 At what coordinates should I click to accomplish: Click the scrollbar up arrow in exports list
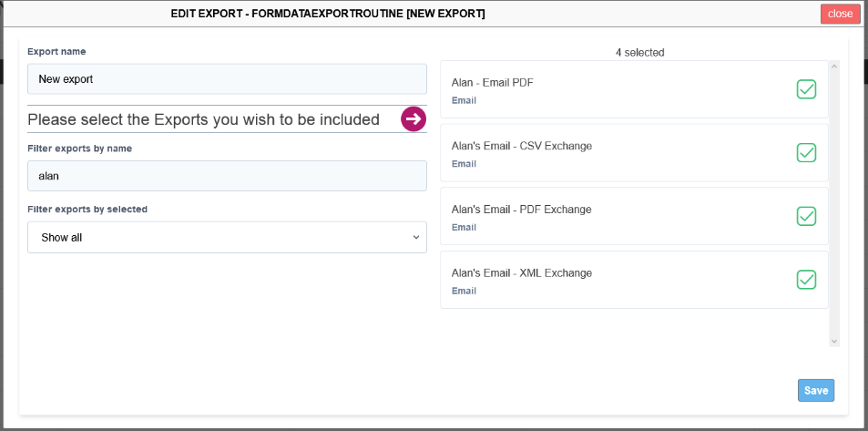[x=834, y=66]
